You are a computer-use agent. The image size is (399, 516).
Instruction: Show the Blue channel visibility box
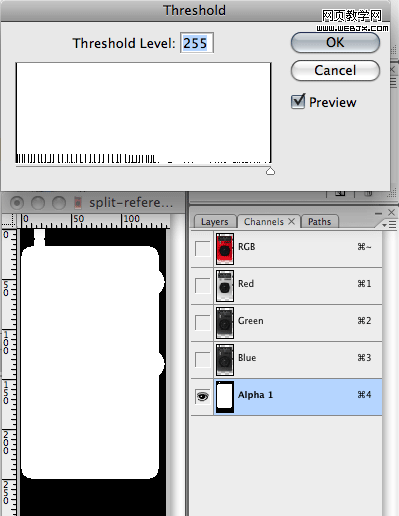(x=202, y=360)
